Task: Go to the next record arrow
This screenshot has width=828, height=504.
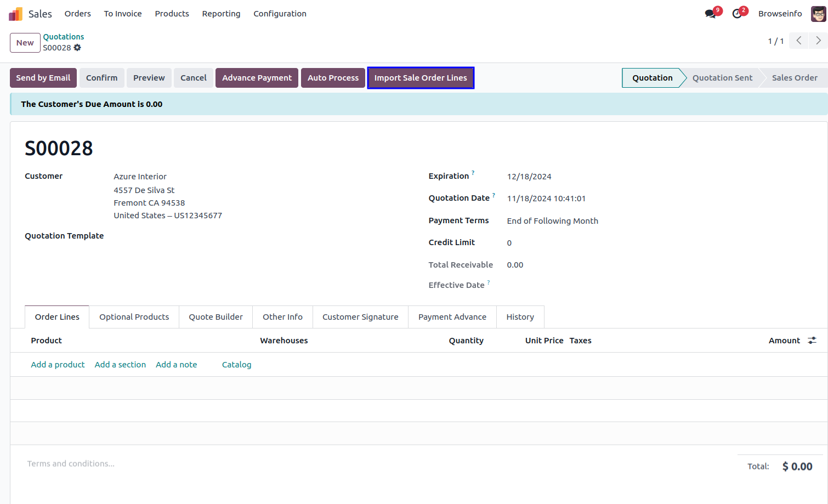Action: coord(818,41)
